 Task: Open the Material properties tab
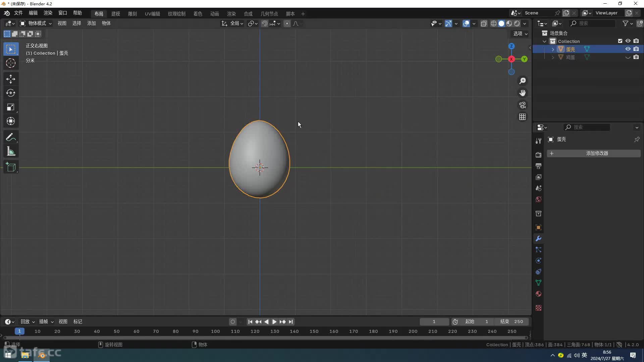[x=538, y=294]
